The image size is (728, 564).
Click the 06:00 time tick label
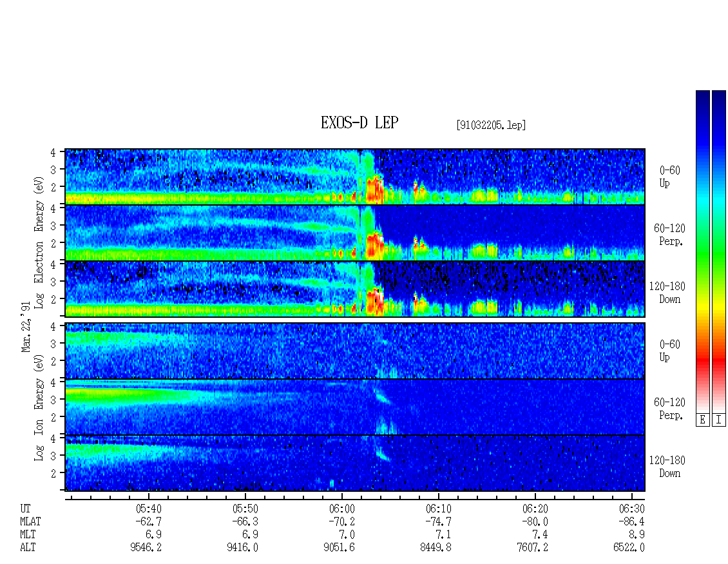pyautogui.click(x=341, y=509)
